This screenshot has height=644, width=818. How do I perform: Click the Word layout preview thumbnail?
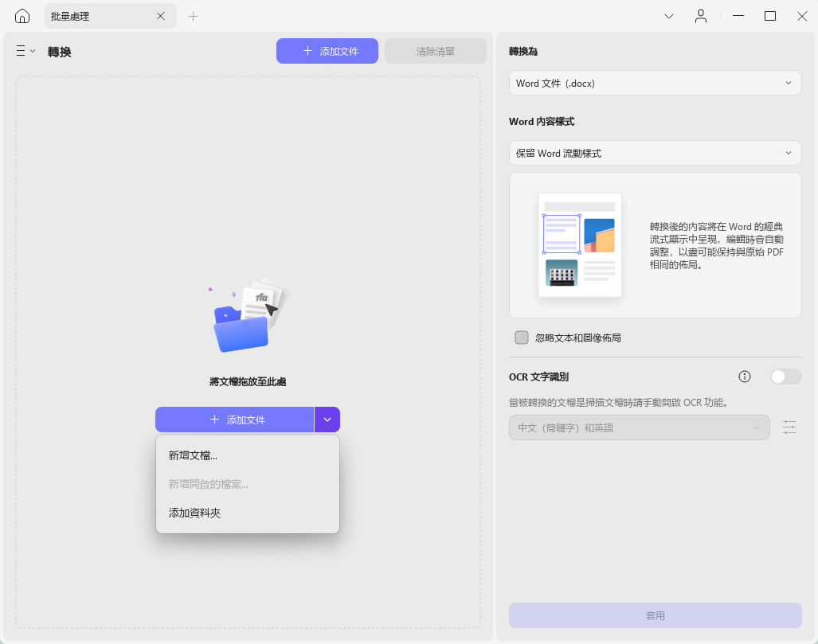[580, 244]
